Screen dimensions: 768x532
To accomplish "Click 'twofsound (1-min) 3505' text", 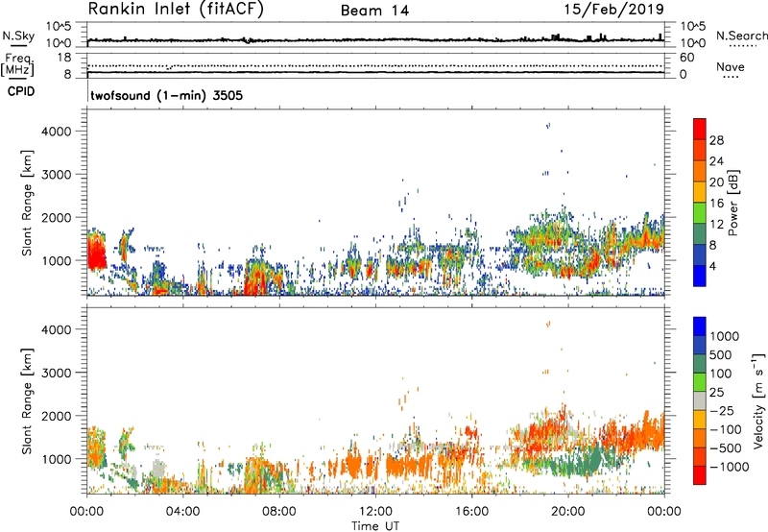I will (x=166, y=95).
